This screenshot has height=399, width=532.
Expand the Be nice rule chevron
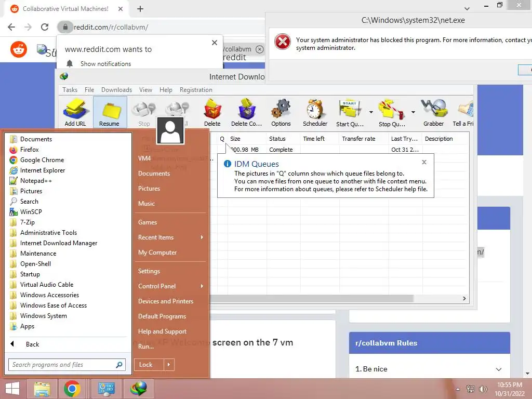pos(498,369)
